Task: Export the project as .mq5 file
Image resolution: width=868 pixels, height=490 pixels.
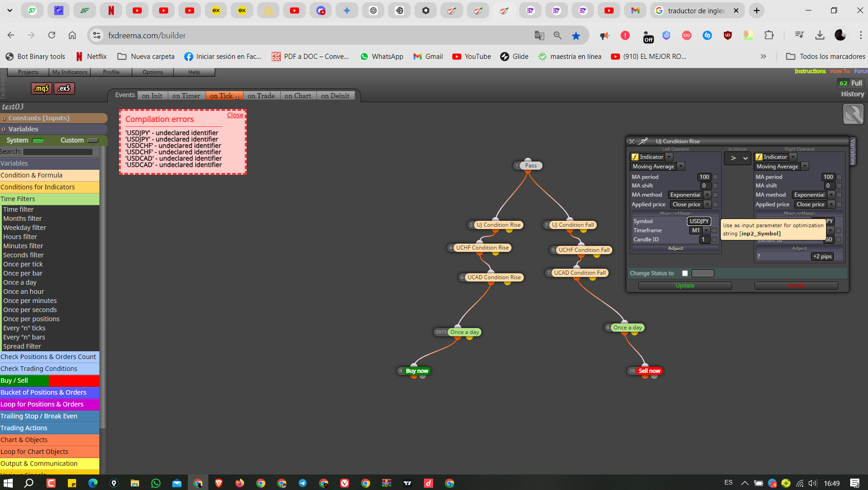Action: click(x=41, y=89)
